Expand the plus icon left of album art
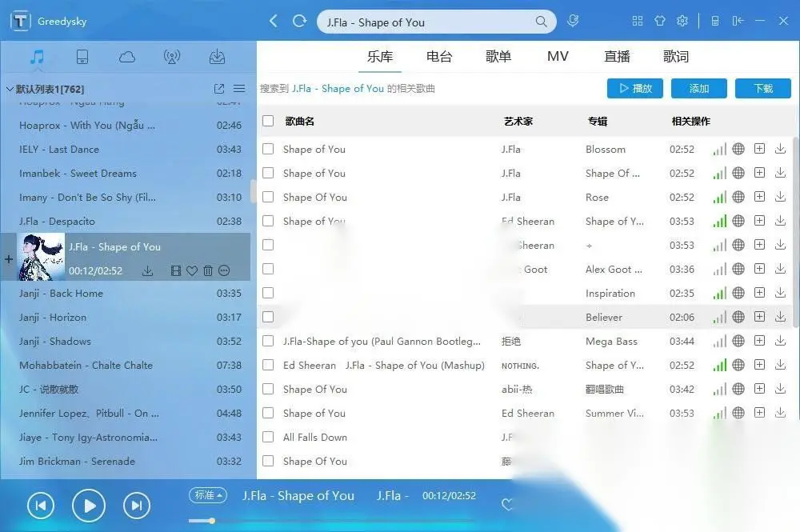Image resolution: width=800 pixels, height=532 pixels. point(8,259)
